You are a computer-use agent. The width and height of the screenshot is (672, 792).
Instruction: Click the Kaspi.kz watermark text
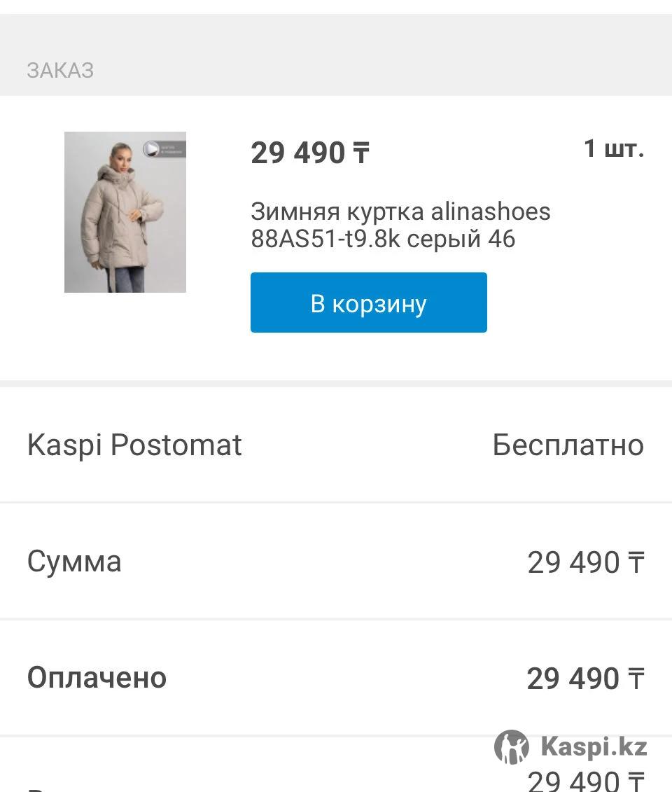(594, 746)
